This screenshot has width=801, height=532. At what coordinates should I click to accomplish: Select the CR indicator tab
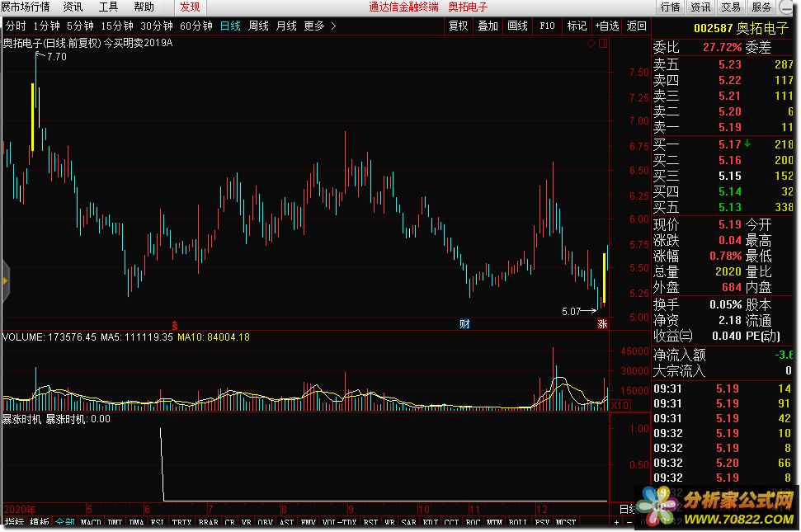[229, 523]
